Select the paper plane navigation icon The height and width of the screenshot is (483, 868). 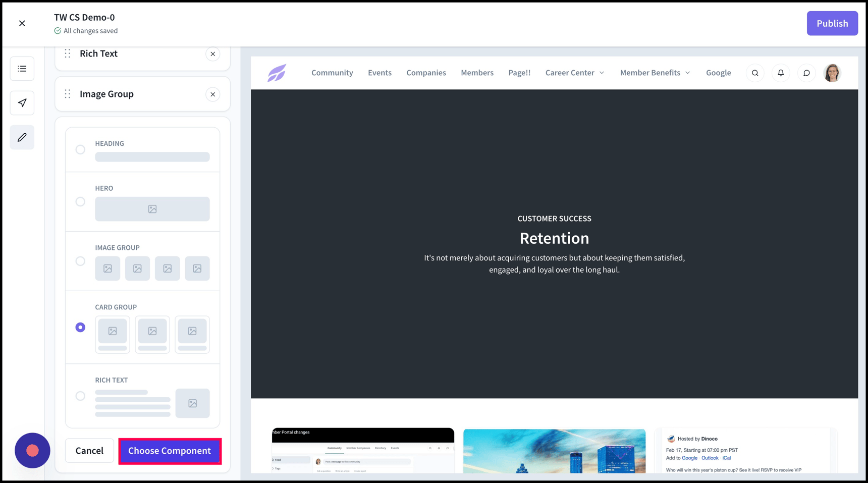click(22, 103)
